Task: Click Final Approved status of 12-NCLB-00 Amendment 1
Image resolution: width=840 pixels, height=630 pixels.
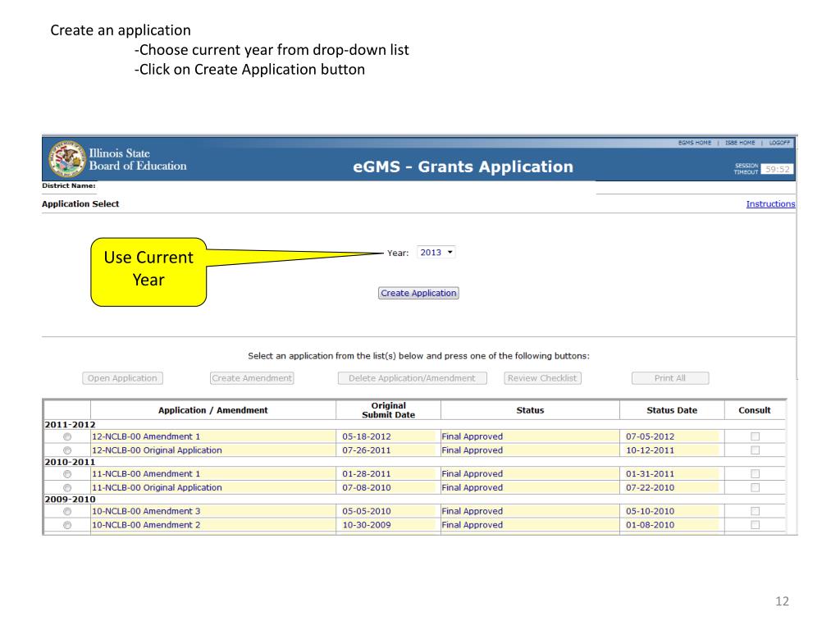Action: coord(472,436)
